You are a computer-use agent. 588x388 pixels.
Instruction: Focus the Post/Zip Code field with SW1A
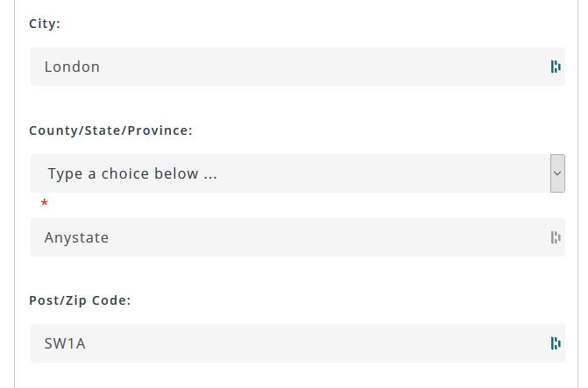point(298,343)
